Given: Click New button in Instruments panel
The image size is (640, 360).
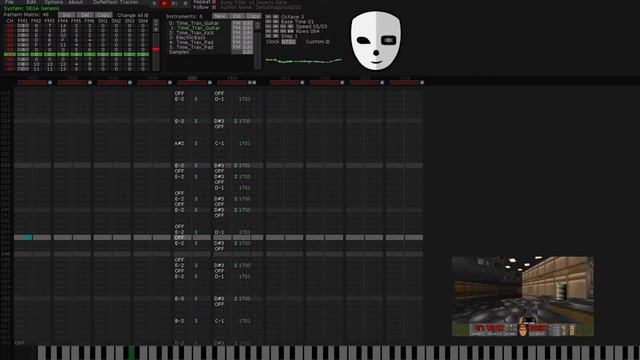Looking at the screenshot, I should (x=220, y=16).
